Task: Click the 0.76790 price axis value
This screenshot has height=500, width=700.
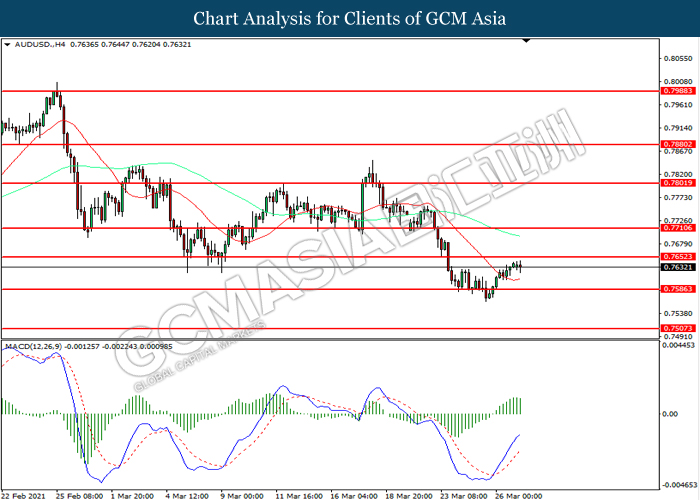Action: click(678, 244)
